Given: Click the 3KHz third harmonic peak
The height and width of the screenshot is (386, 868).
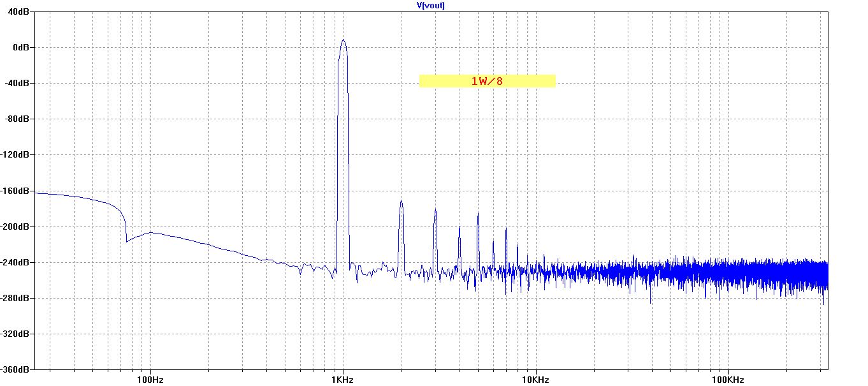Looking at the screenshot, I should pyautogui.click(x=435, y=209).
